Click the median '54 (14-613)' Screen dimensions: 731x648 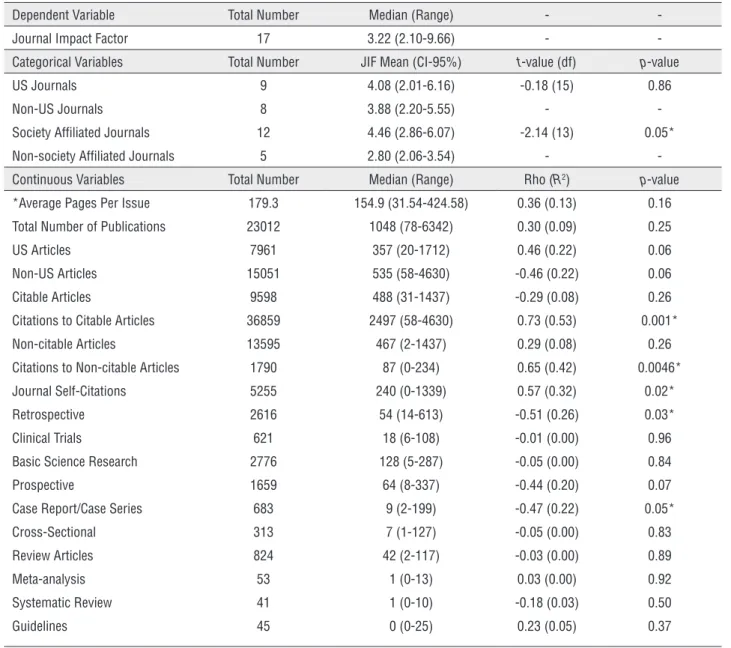(x=411, y=415)
